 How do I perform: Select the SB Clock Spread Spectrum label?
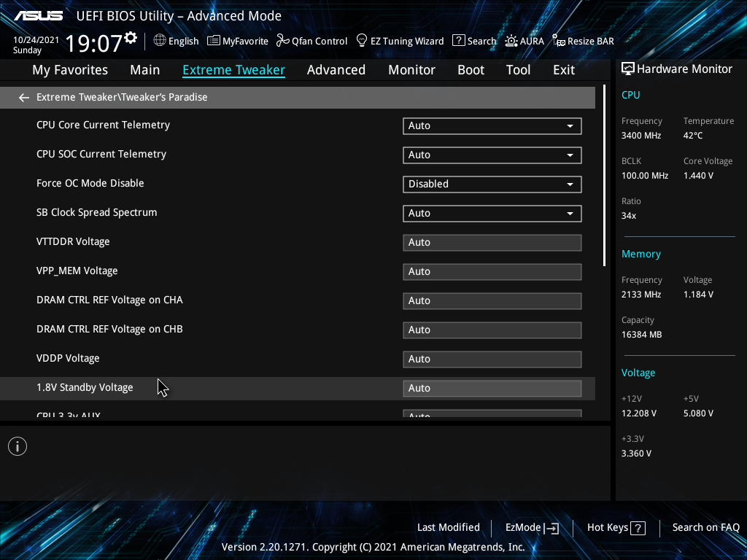point(97,213)
